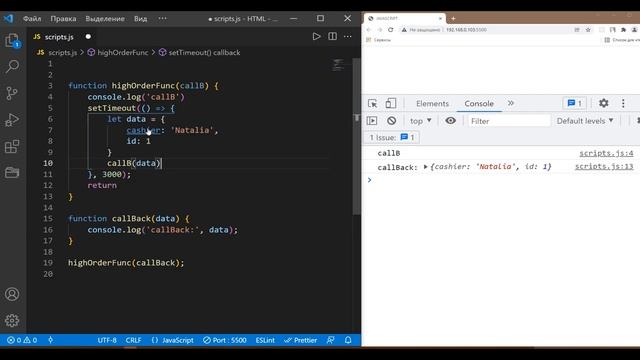This screenshot has height=360, width=640.
Task: Show more menu items with ellipsis
Action: (162, 18)
